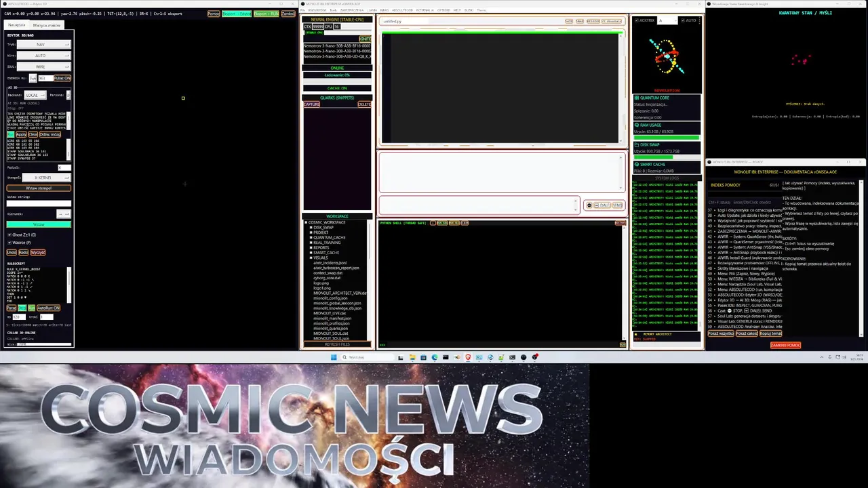
Task: Click the RAM Usage panel icon
Action: pyautogui.click(x=637, y=125)
